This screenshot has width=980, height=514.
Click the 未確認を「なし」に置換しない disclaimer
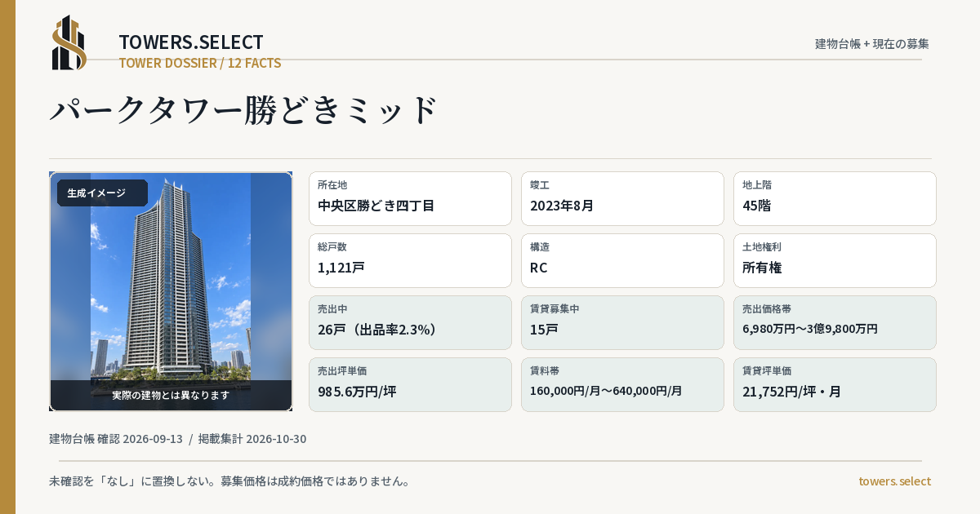[x=229, y=481]
